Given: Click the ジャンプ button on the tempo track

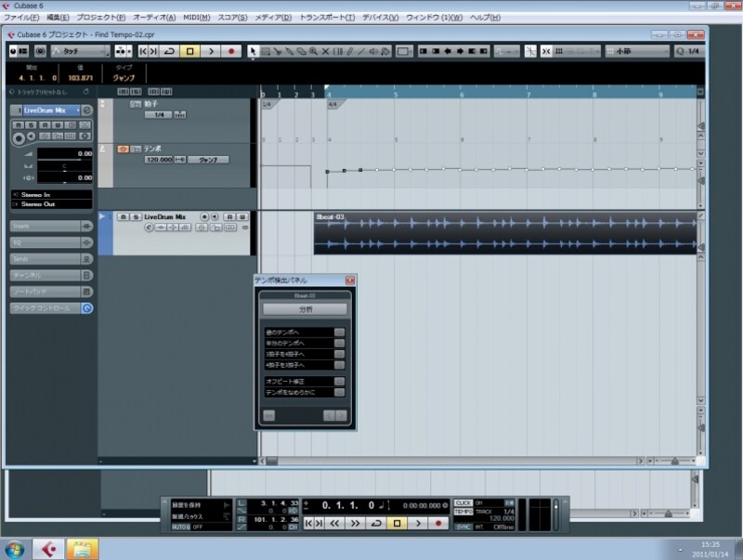Looking at the screenshot, I should click(x=209, y=160).
